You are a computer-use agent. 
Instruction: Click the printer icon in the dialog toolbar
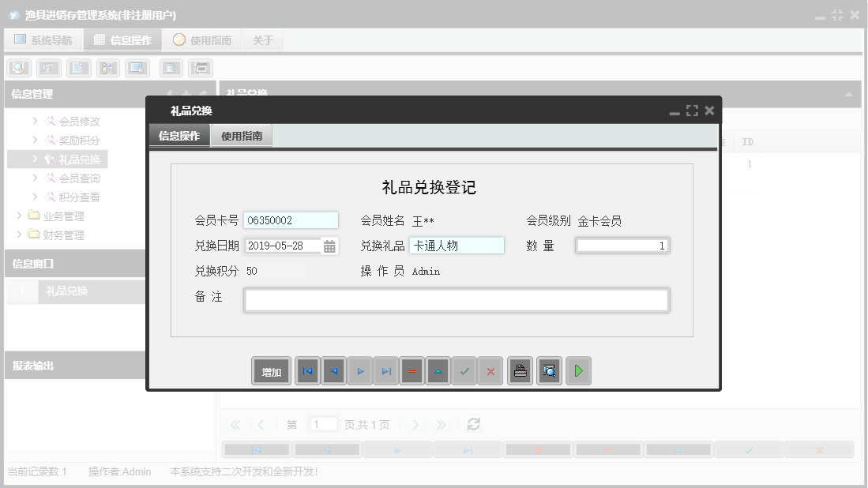click(x=520, y=370)
